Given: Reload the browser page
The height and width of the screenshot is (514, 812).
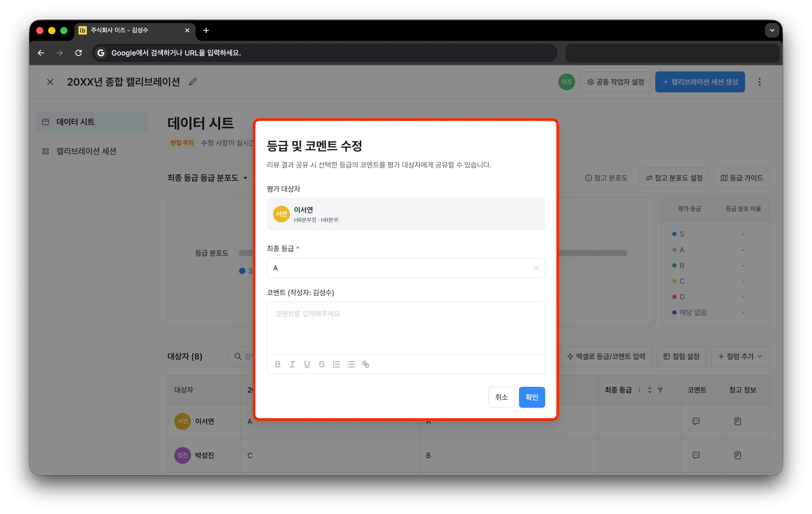Looking at the screenshot, I should tap(78, 53).
